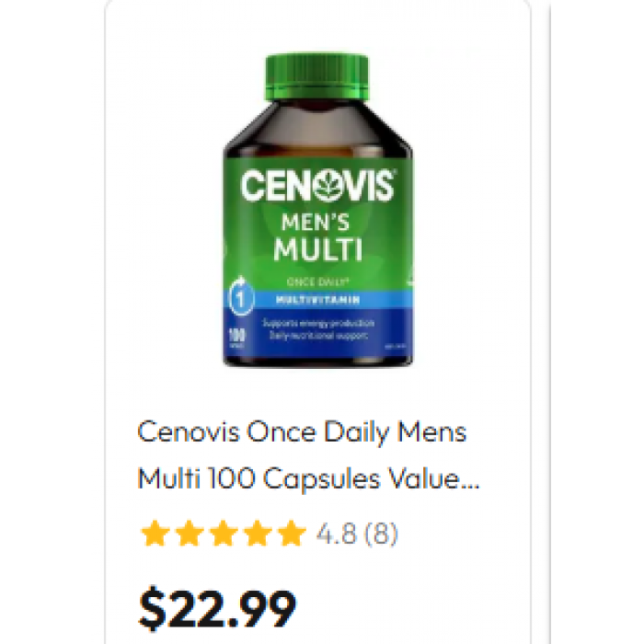Open the Cenovis Once Daily Mens title link

coord(302,432)
